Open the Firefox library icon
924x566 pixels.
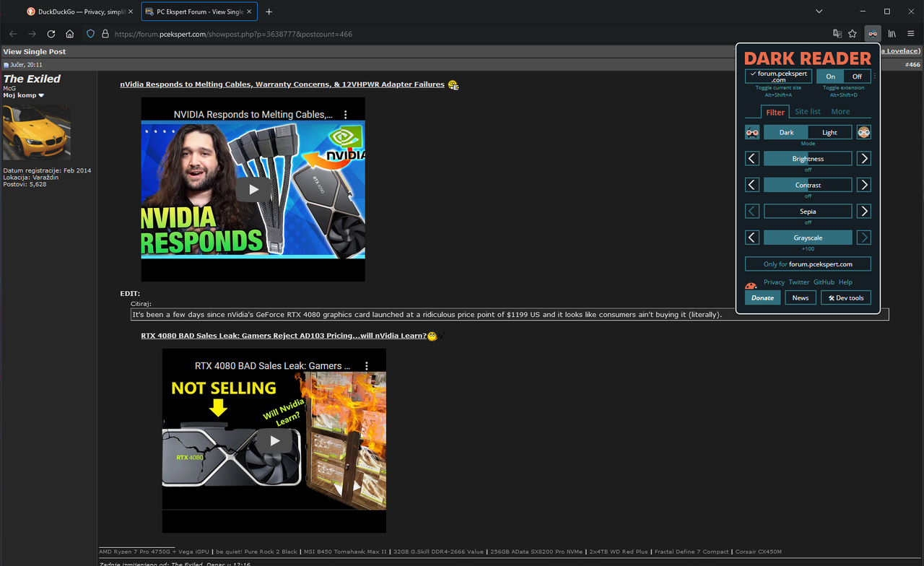[x=892, y=33]
